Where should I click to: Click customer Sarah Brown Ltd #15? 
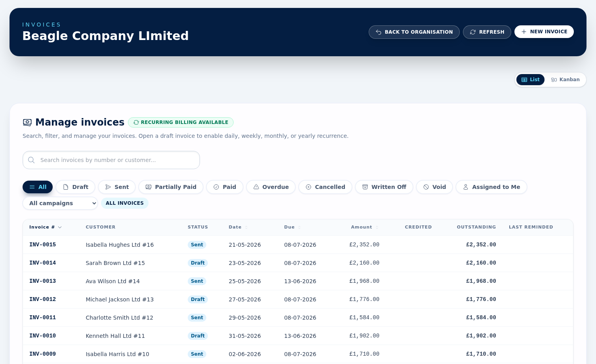coord(115,263)
